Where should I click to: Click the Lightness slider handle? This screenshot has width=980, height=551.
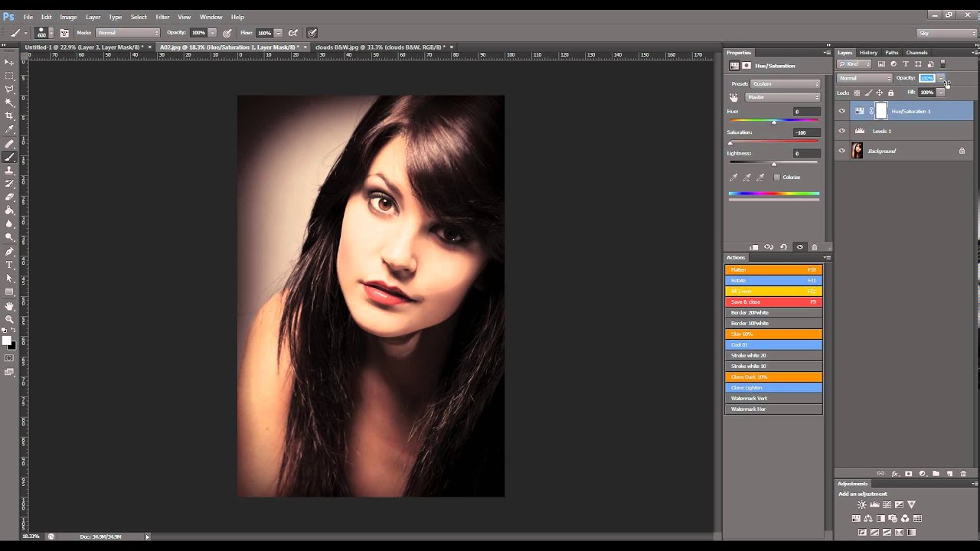[x=774, y=164]
